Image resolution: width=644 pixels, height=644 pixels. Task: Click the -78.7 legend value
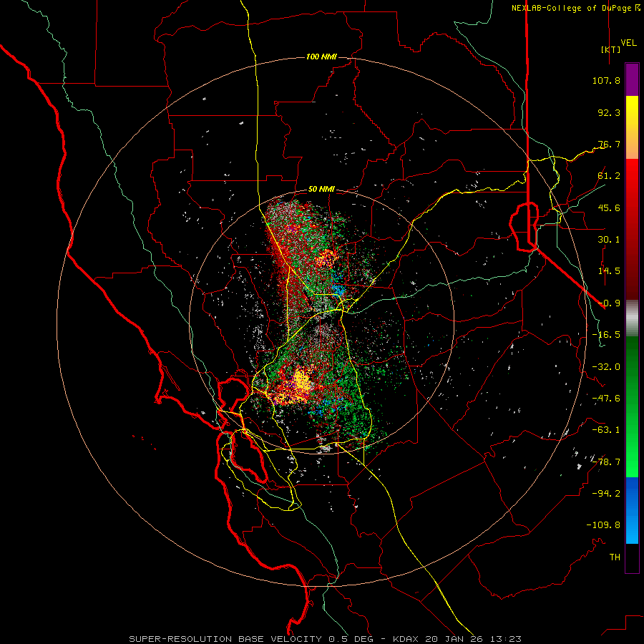[606, 462]
